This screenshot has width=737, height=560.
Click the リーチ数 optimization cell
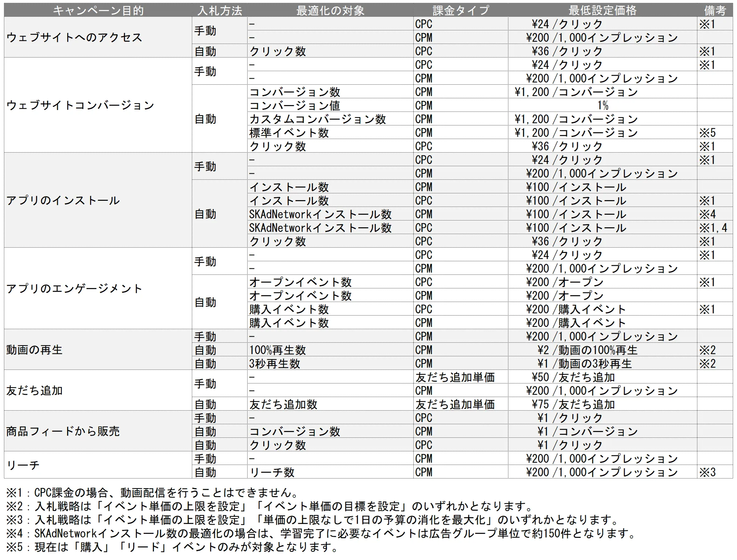pyautogui.click(x=272, y=472)
